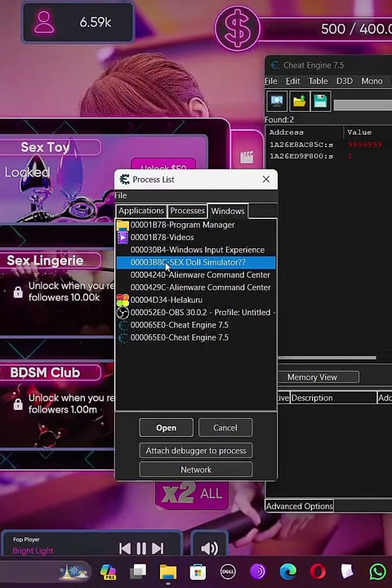This screenshot has width=392, height=588.
Task: Click the purple circular app icon on taskbar
Action: [x=258, y=572]
